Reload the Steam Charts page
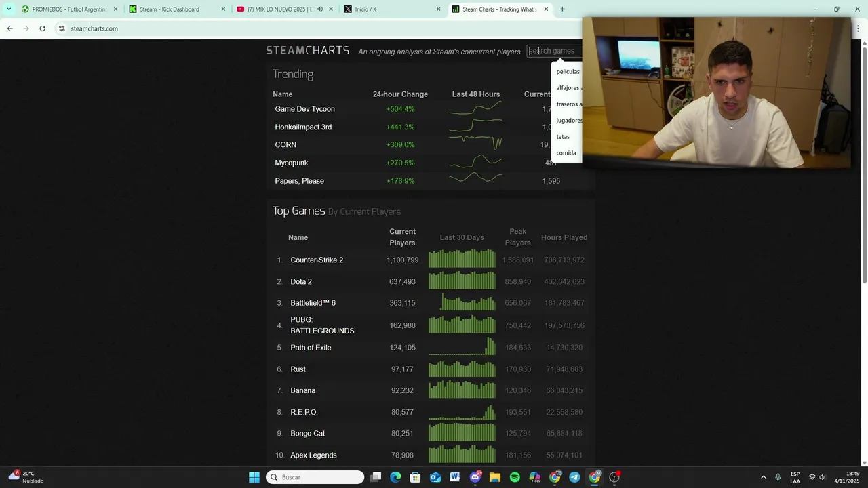Screen dimensions: 868x488 pos(42,28)
